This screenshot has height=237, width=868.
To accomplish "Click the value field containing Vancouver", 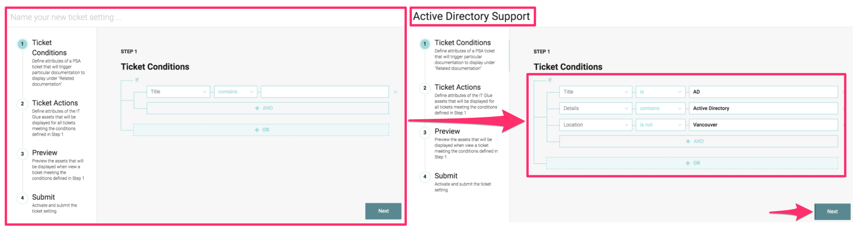I will coord(763,125).
